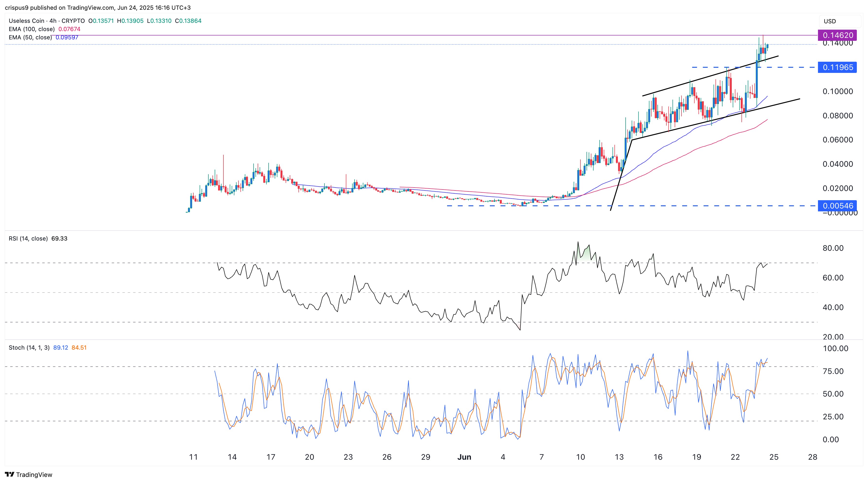Click the Stoch 14 1 3 indicator label

coord(29,347)
